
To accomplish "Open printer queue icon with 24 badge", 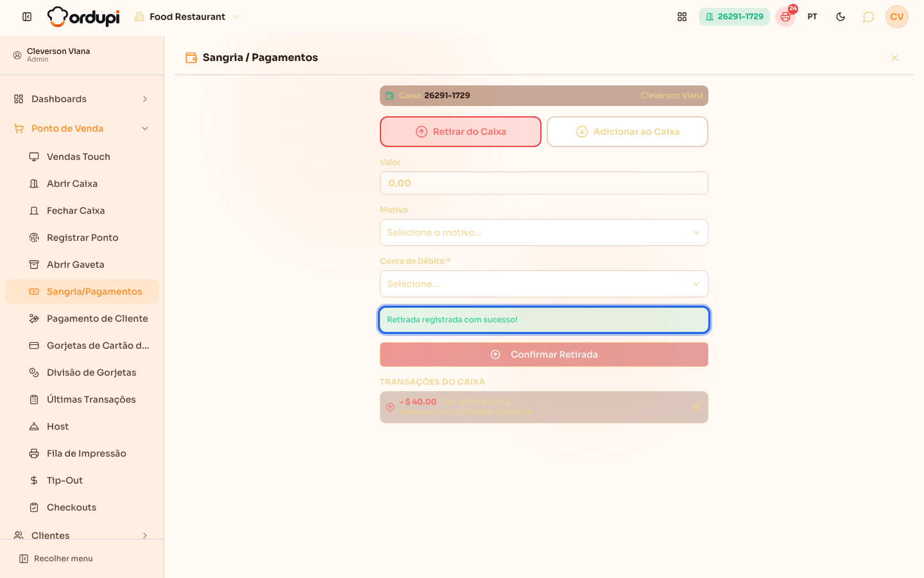I will coord(785,17).
